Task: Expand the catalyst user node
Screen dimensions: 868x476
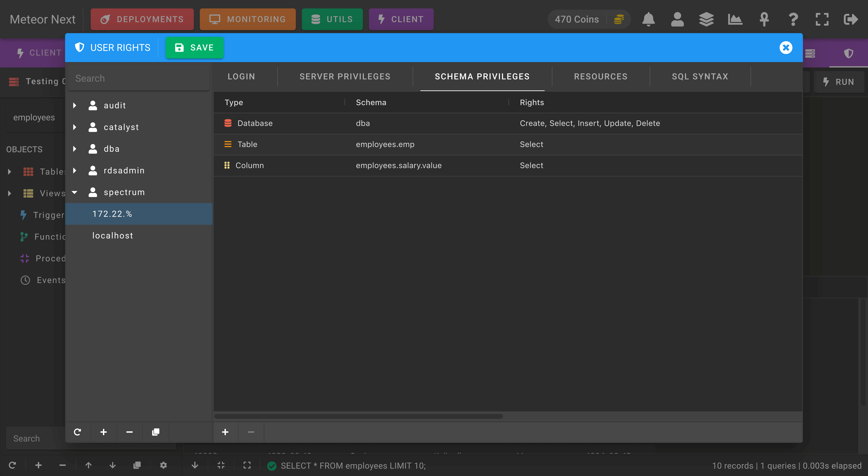Action: (75, 127)
